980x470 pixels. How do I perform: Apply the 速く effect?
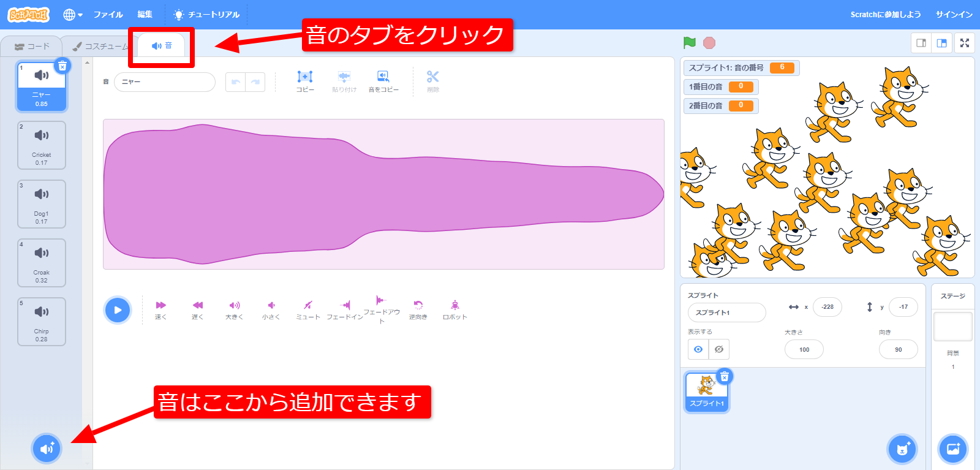tap(161, 310)
